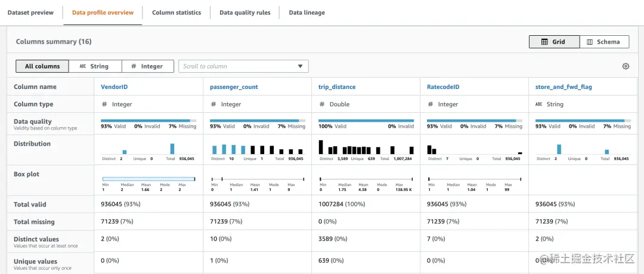Click the VendorID distribution chart
The width and height of the screenshot is (644, 274).
coord(148,148)
